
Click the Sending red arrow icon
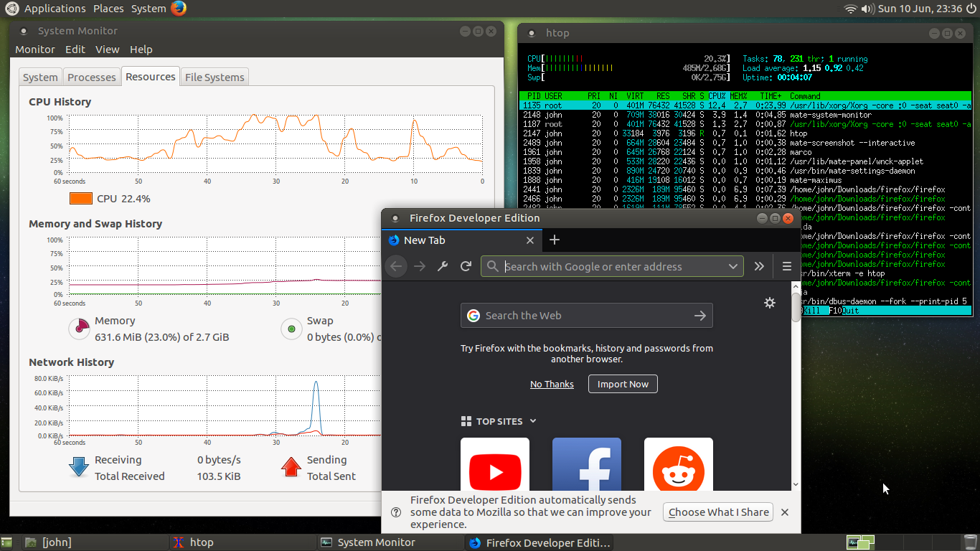coord(291,467)
